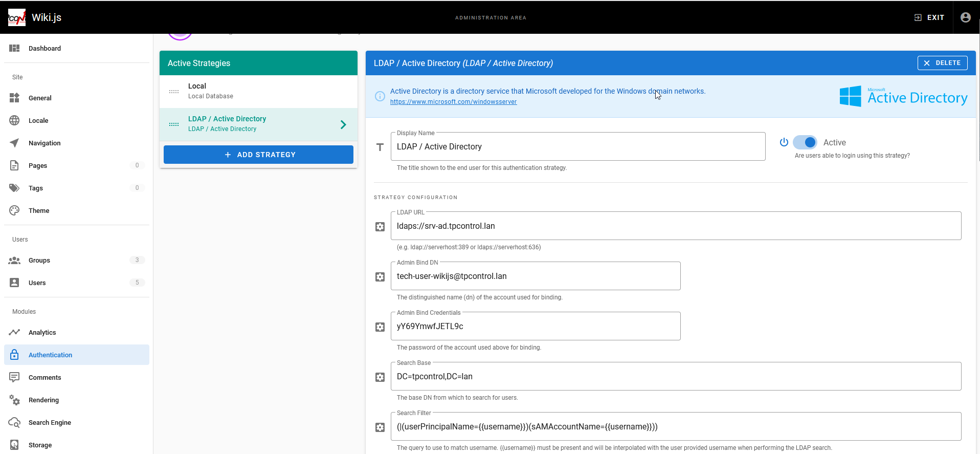Exit the administration area
Screen dimensions: 980x454
tap(929, 17)
